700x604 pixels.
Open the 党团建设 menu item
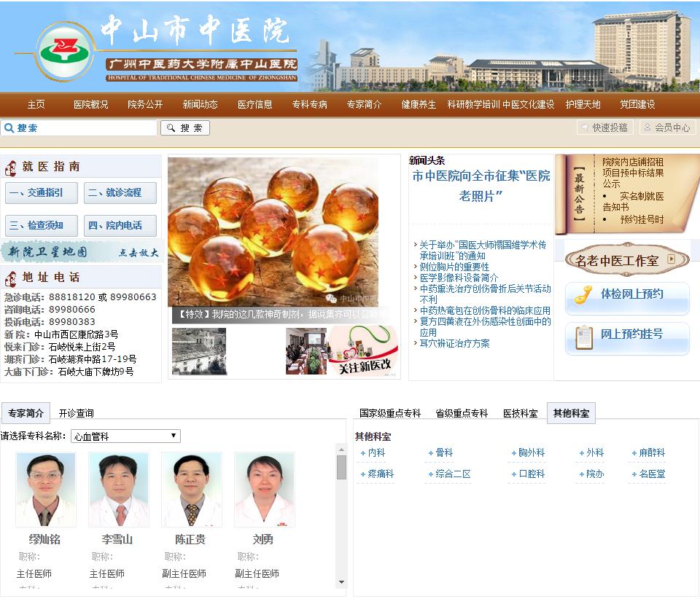tap(637, 104)
